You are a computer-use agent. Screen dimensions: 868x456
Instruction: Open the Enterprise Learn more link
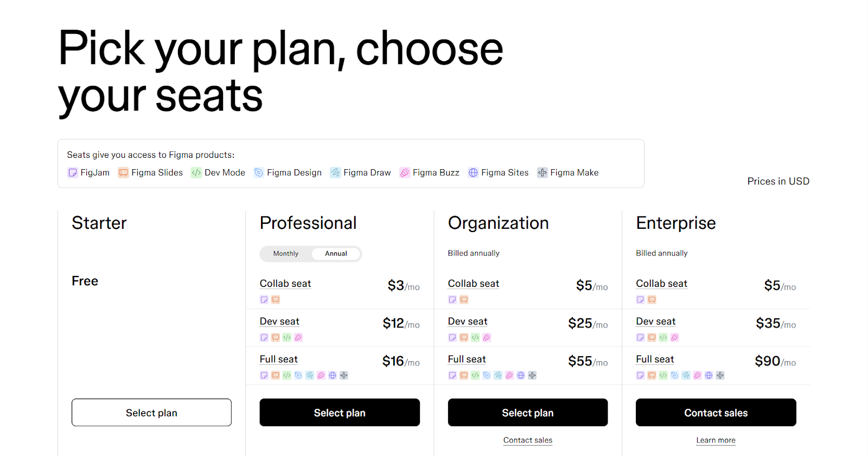[x=716, y=440]
